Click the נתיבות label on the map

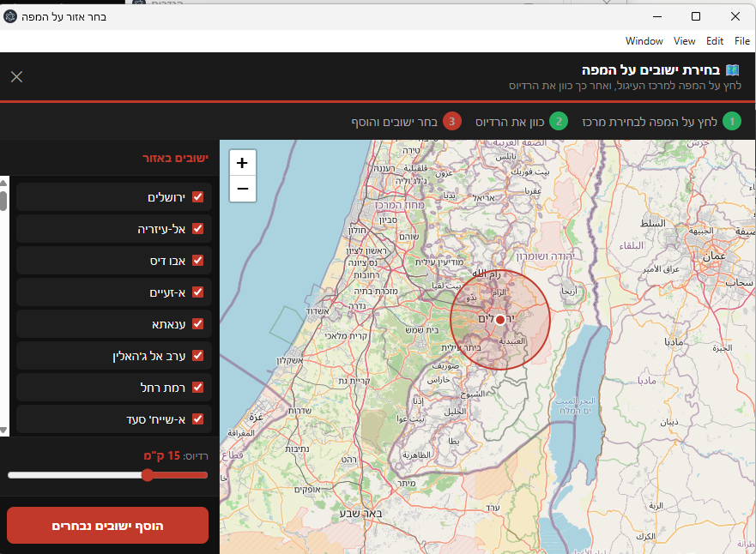pos(297,449)
